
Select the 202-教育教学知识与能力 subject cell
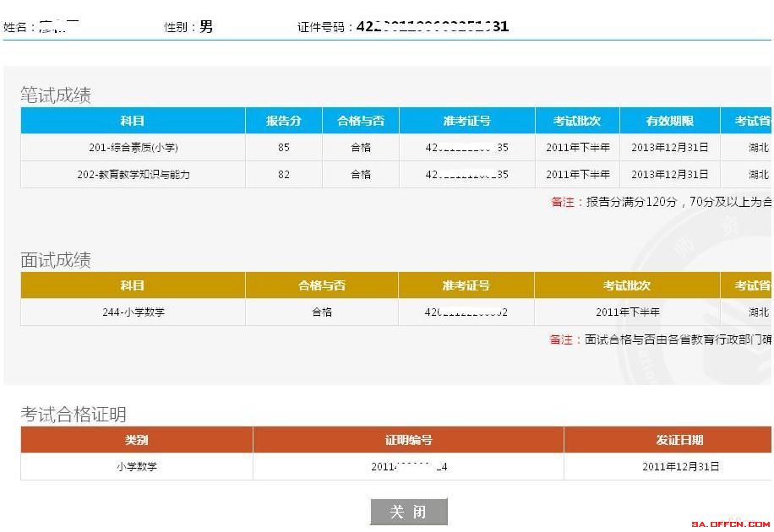[x=134, y=174]
